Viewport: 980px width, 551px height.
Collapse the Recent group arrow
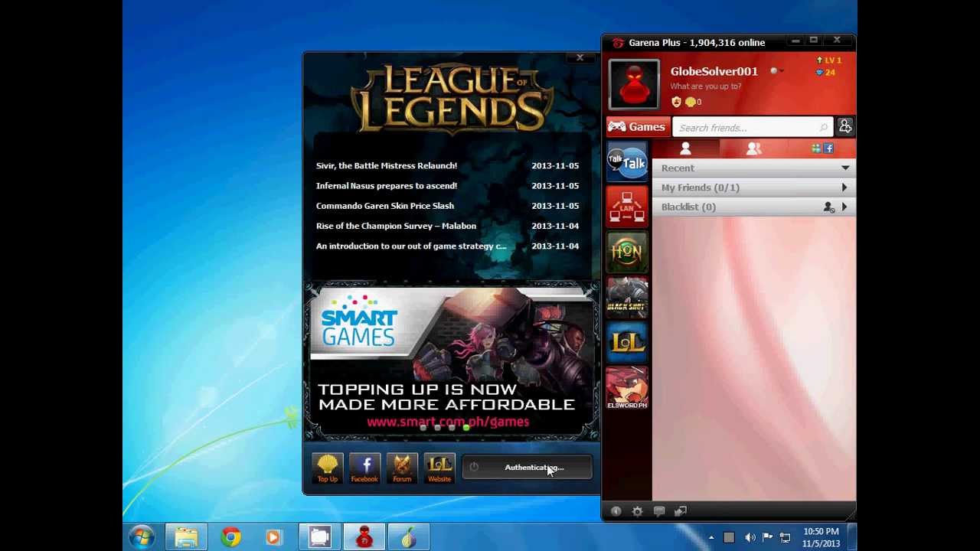pos(845,168)
